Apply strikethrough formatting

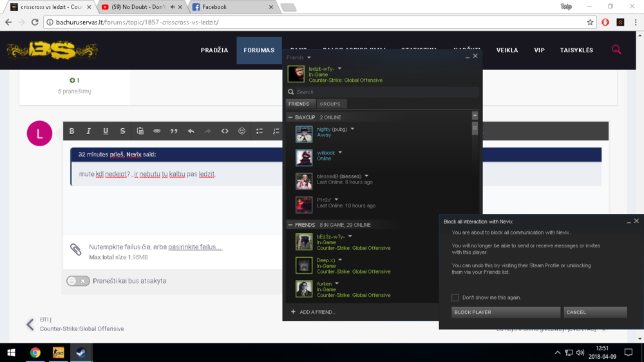click(x=122, y=131)
